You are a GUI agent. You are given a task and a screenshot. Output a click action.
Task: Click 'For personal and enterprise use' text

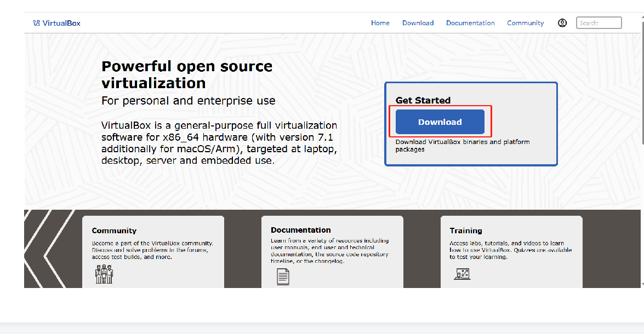coord(189,101)
